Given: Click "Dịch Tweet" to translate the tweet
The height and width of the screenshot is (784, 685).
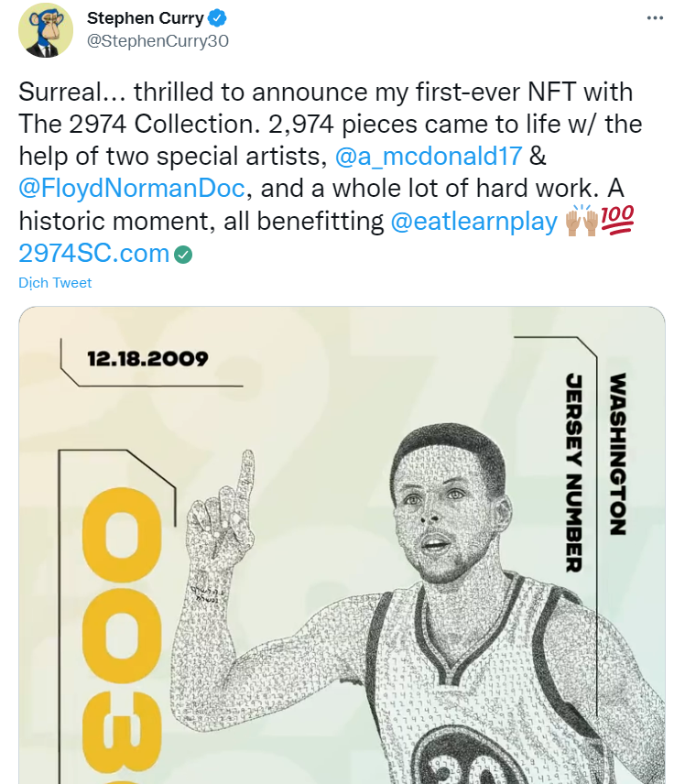Looking at the screenshot, I should pyautogui.click(x=55, y=283).
